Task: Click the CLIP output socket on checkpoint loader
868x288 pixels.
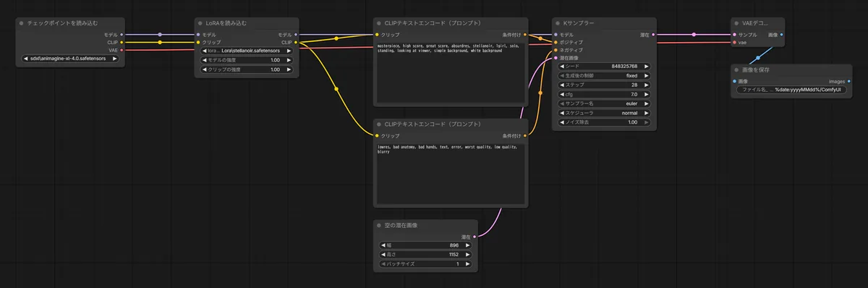Action: (122, 42)
